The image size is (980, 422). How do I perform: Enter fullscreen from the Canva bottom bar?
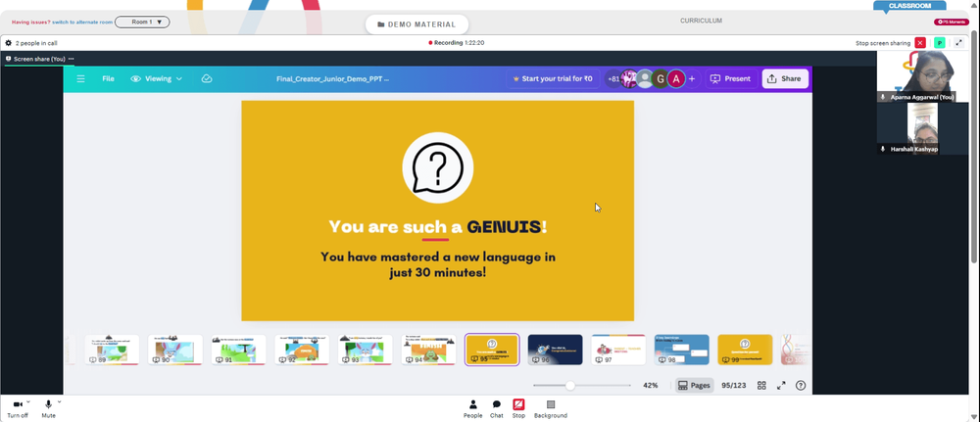[x=781, y=385]
